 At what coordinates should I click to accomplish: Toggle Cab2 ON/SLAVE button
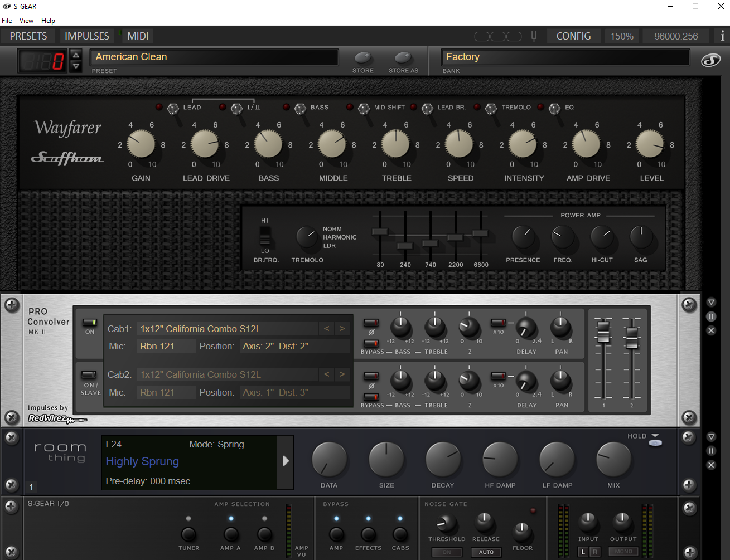coord(90,375)
